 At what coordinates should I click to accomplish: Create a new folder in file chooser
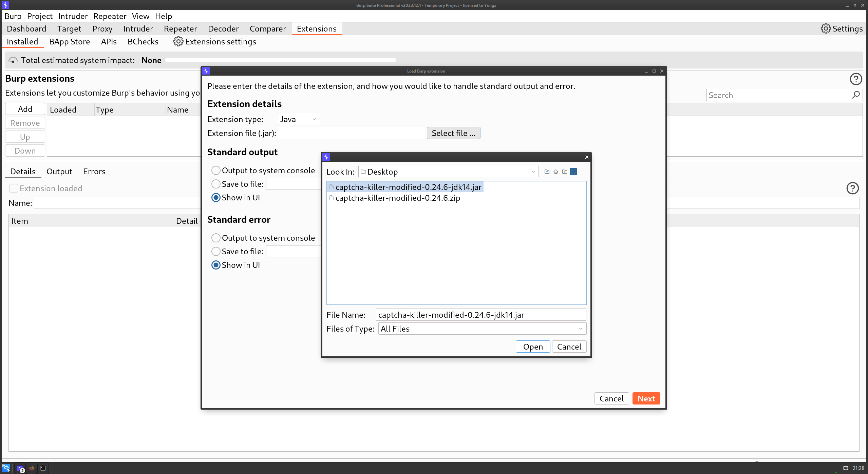565,172
